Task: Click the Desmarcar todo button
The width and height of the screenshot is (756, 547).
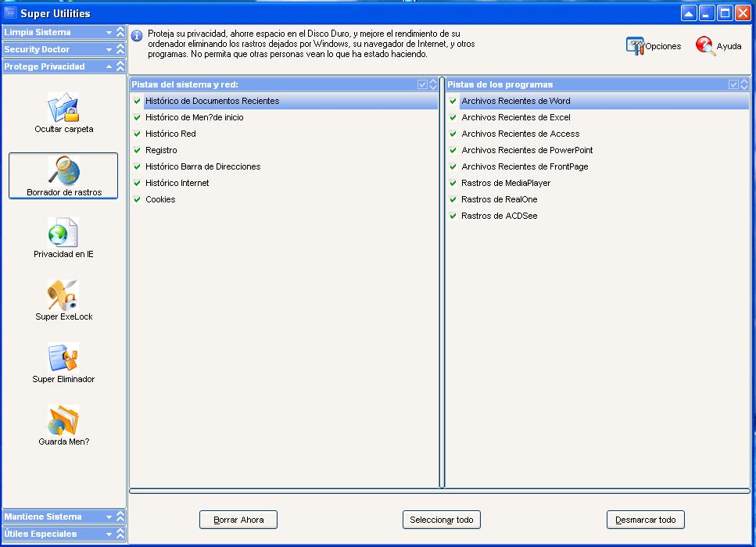Action: (646, 520)
